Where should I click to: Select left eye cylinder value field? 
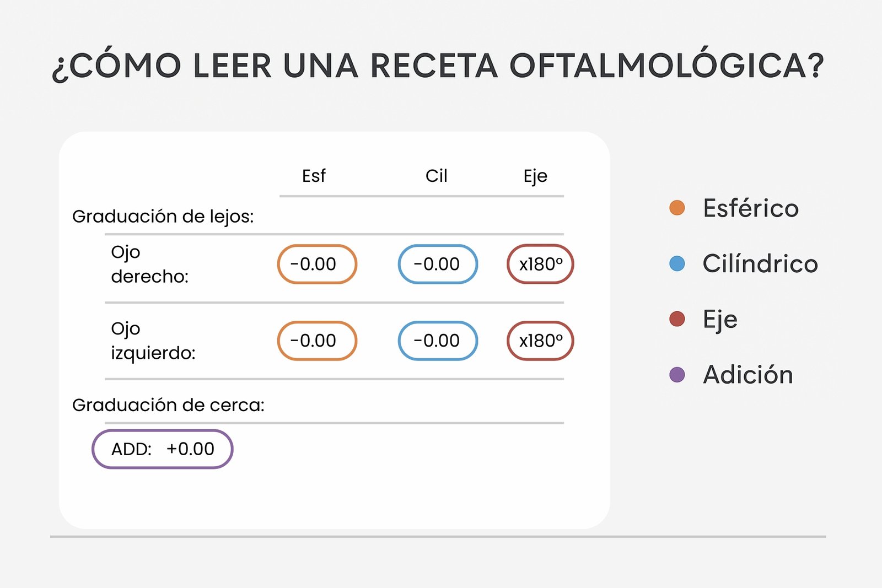tap(438, 341)
